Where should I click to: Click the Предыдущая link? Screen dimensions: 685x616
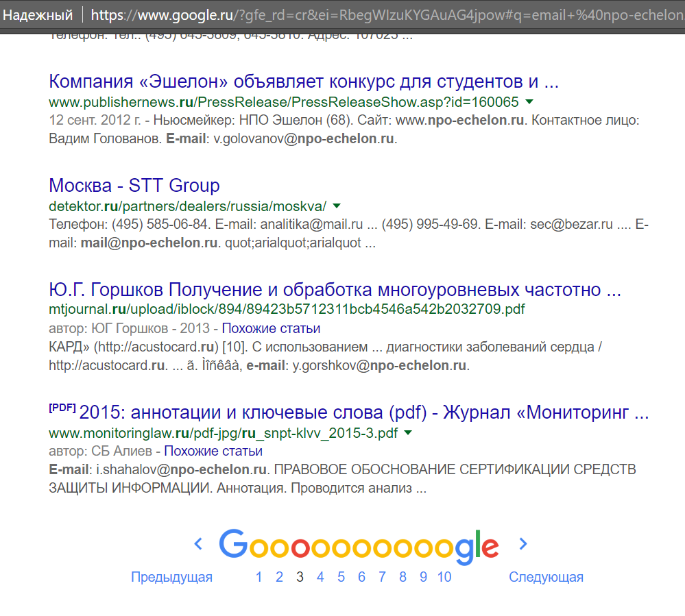171,577
